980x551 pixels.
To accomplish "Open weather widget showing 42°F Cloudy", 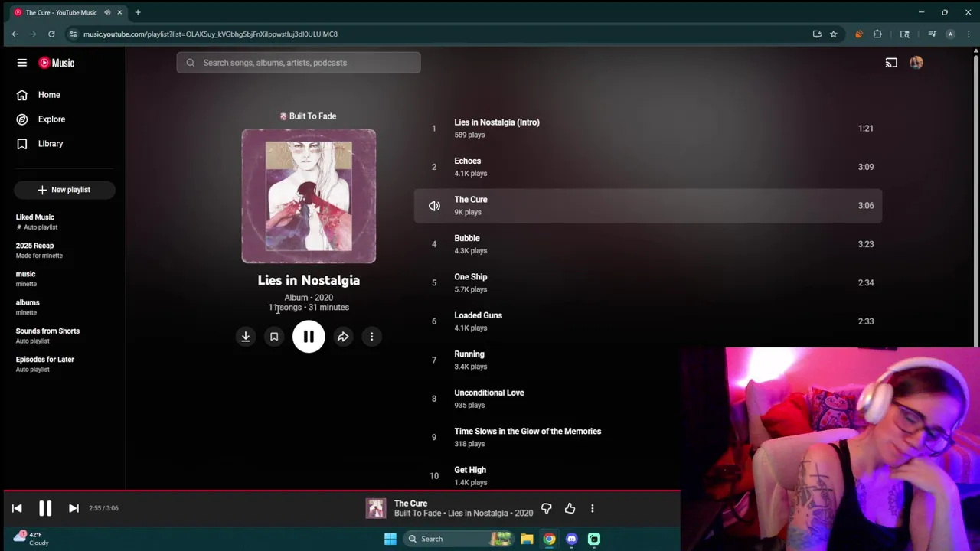I will (x=31, y=539).
